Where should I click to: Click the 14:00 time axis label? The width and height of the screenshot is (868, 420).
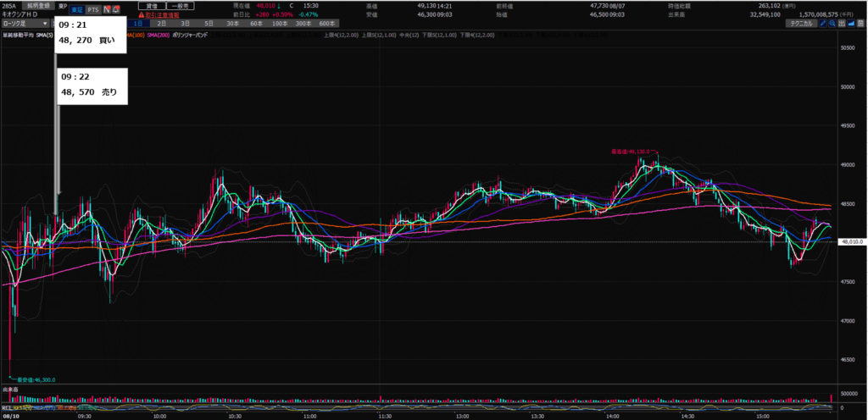[x=612, y=415]
